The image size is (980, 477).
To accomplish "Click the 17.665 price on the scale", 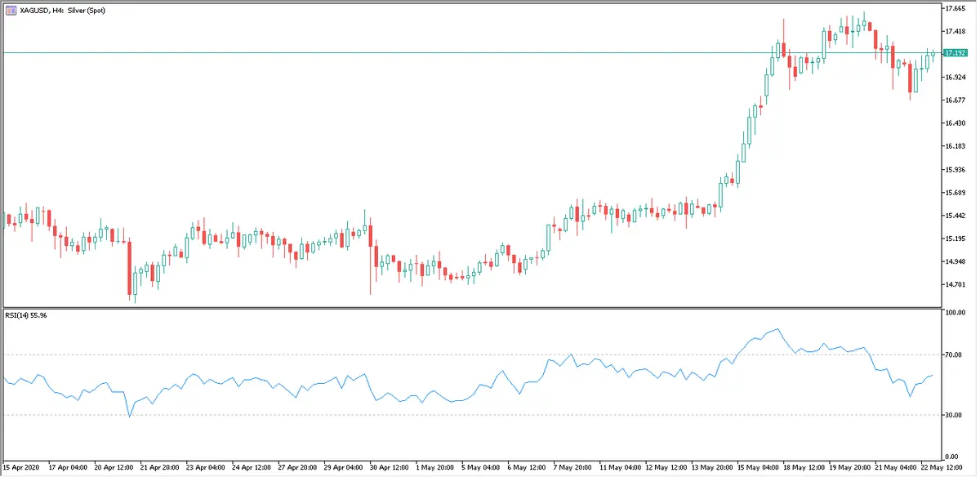I will (955, 8).
